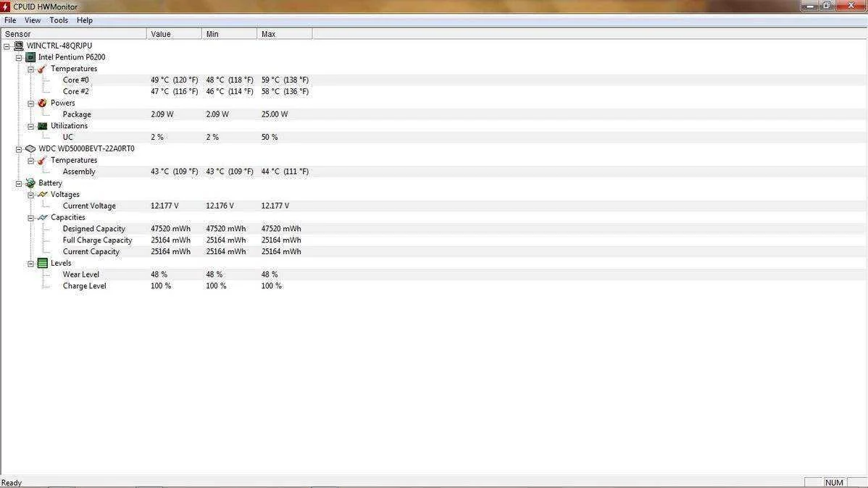868x488 pixels.
Task: Collapse the Powers node
Action: (31, 104)
